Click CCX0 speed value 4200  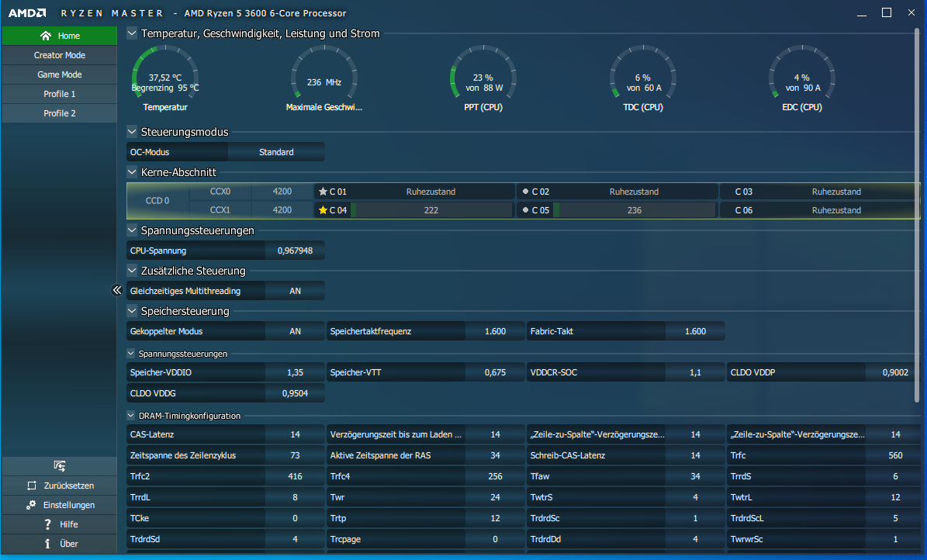coord(282,192)
